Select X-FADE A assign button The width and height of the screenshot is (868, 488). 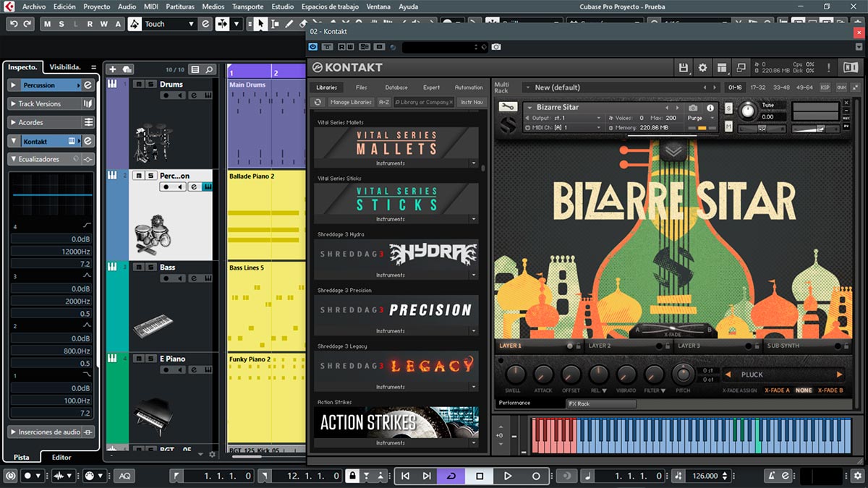[x=777, y=390]
